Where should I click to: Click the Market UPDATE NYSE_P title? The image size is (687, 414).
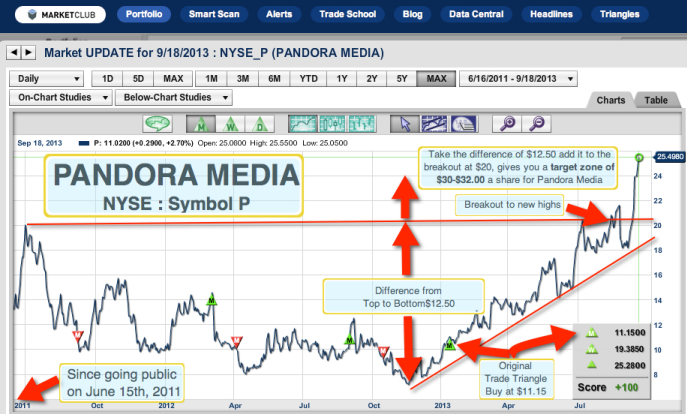pos(214,53)
